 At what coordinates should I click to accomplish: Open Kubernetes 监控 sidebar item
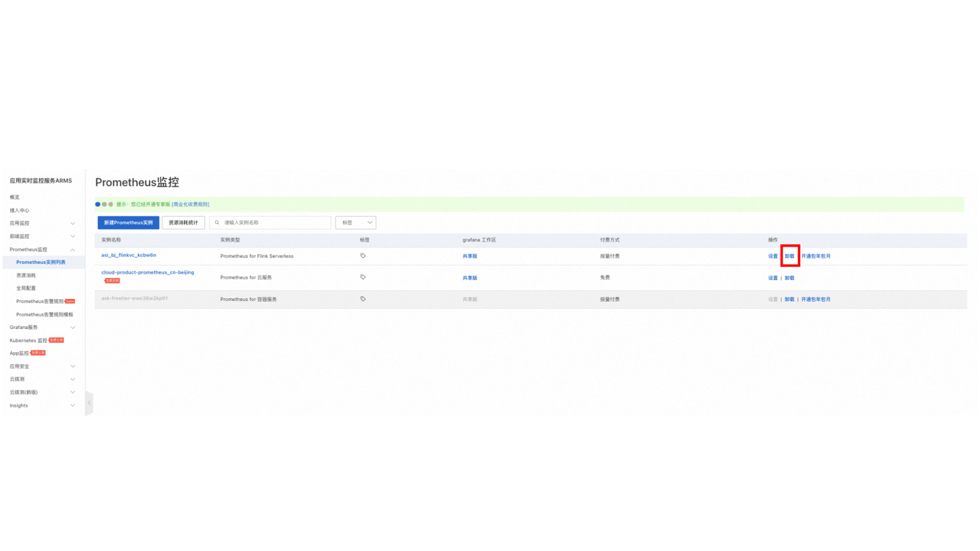(x=28, y=340)
